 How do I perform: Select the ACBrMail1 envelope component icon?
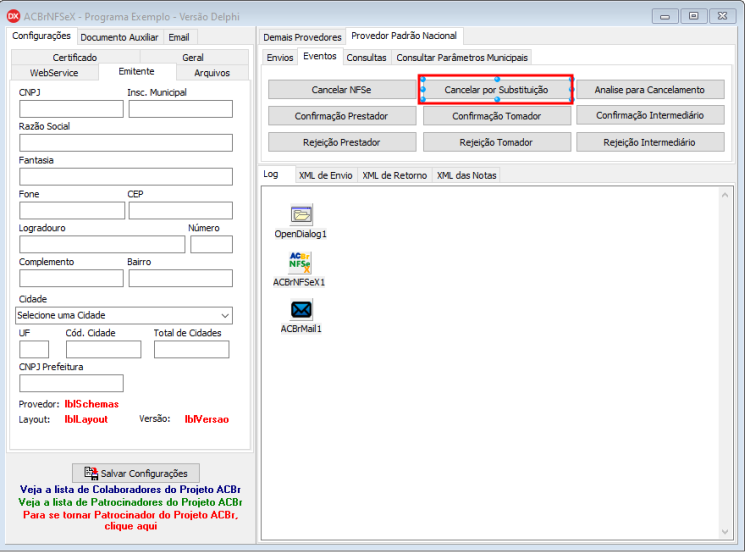pos(301,310)
